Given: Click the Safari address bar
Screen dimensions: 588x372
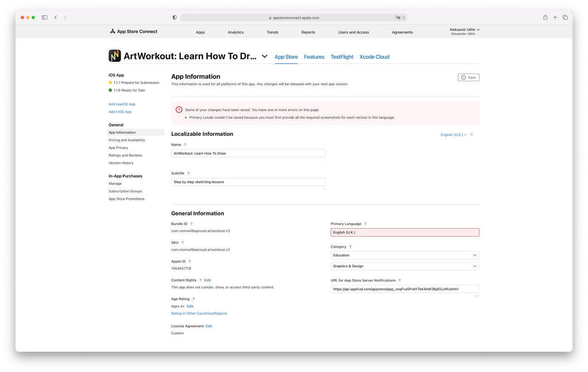Looking at the screenshot, I should point(294,17).
